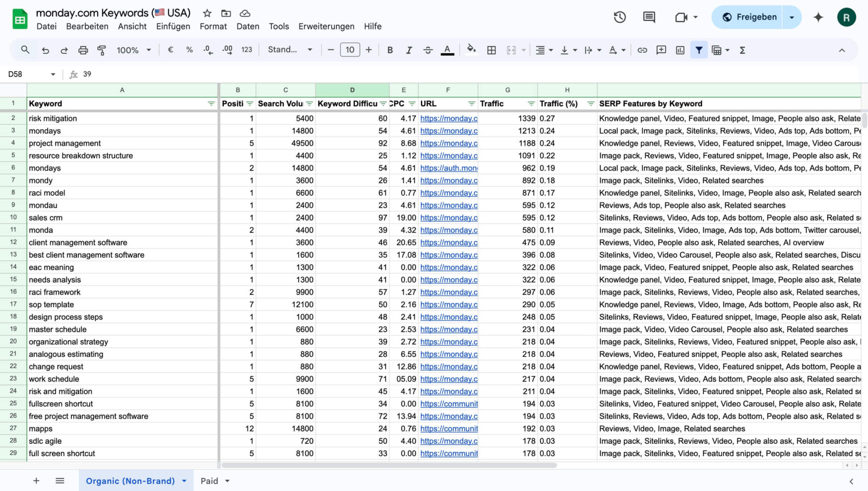868x491 pixels.
Task: Click the insert link icon
Action: coord(642,50)
